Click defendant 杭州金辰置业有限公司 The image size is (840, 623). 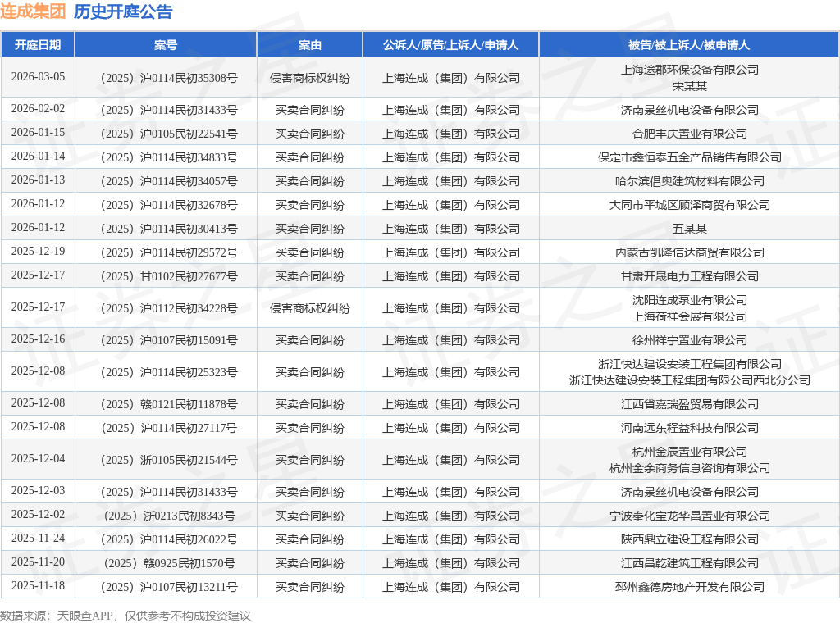click(689, 452)
